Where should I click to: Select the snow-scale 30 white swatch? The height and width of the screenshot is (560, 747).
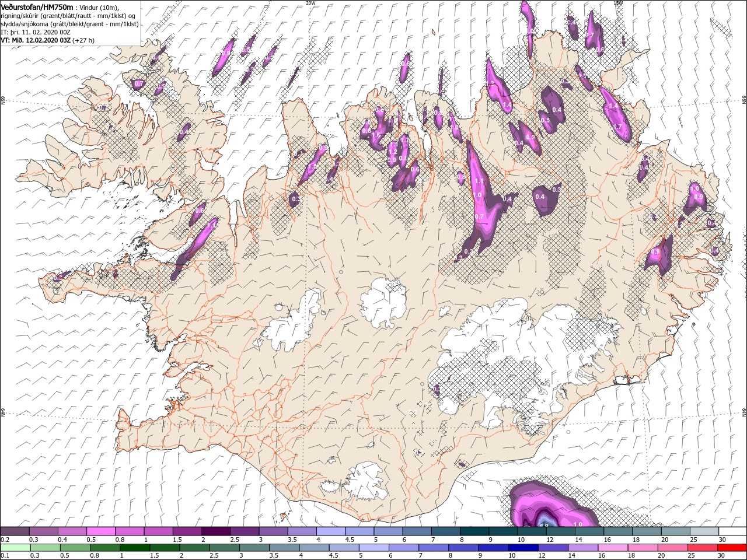[732, 531]
